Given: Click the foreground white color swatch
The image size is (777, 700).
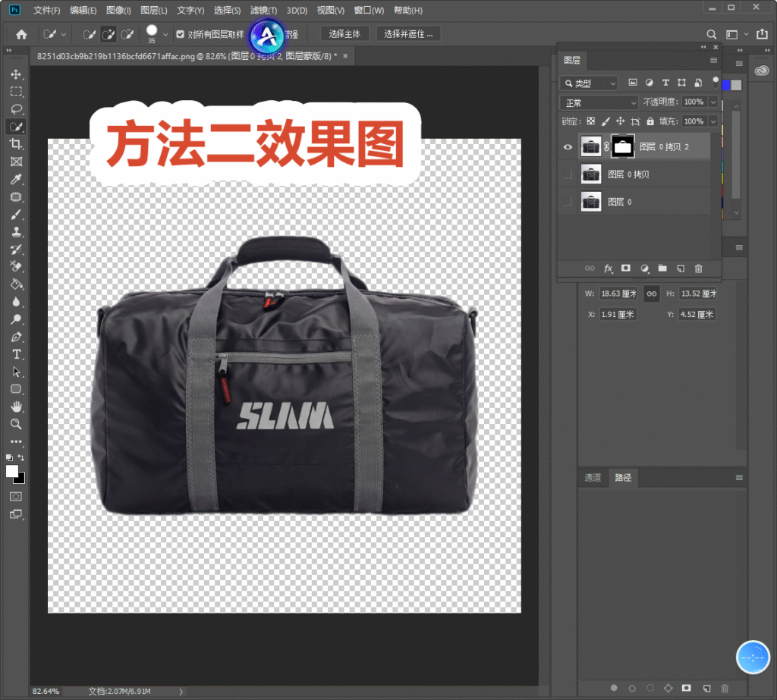Looking at the screenshot, I should tap(11, 471).
